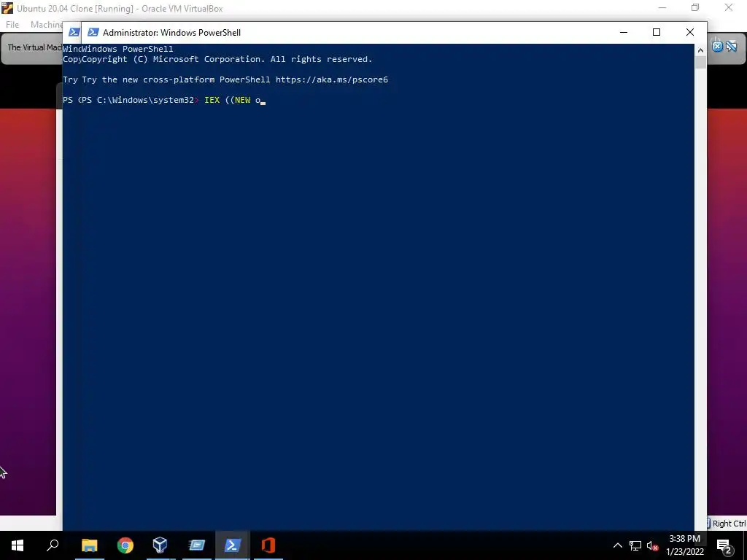Click the PowerShell scrollbar up arrow
747x560 pixels.
click(x=700, y=50)
